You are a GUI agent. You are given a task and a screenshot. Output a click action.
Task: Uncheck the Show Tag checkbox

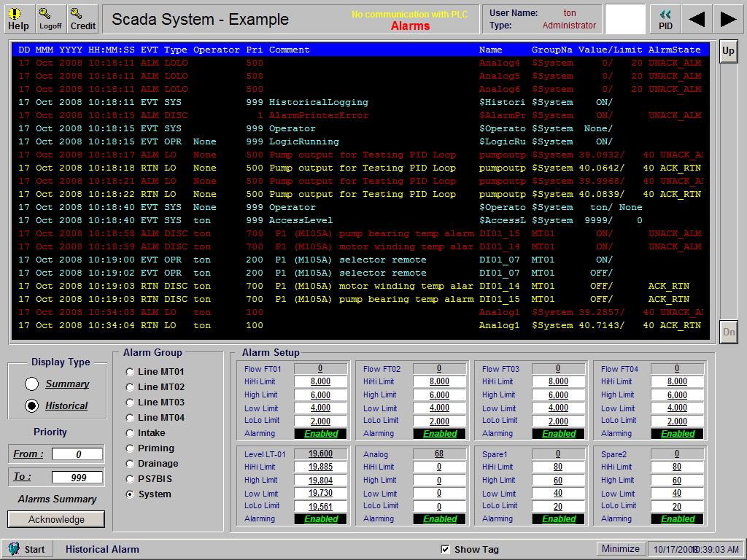click(x=444, y=549)
